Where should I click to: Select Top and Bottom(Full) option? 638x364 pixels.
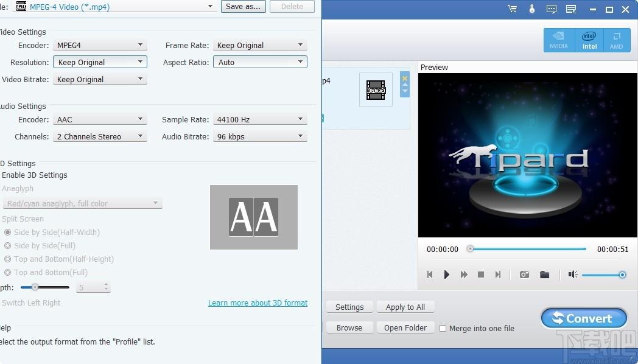click(46, 273)
